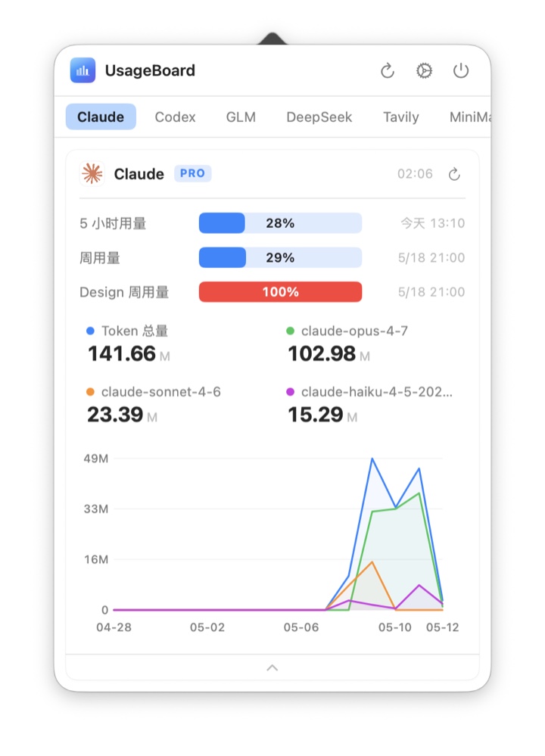Click the 28% 5-hour usage progress bar
Image resolution: width=545 pixels, height=756 pixels.
click(x=280, y=223)
